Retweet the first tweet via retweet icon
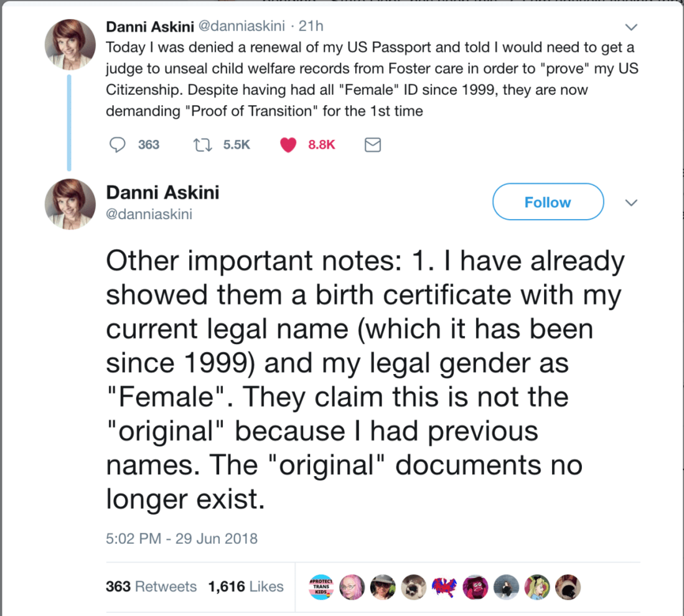 [202, 144]
